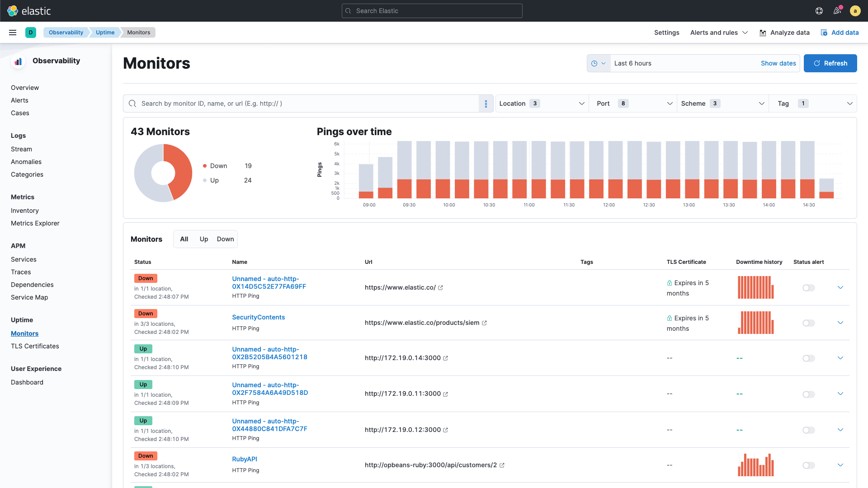
Task: Go to Overview in sidebar
Action: coord(25,88)
